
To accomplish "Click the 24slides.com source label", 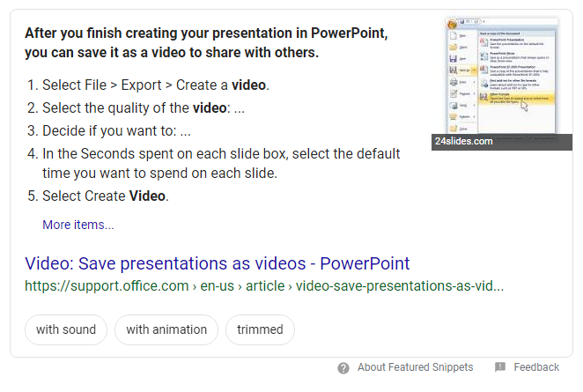I will click(x=463, y=141).
